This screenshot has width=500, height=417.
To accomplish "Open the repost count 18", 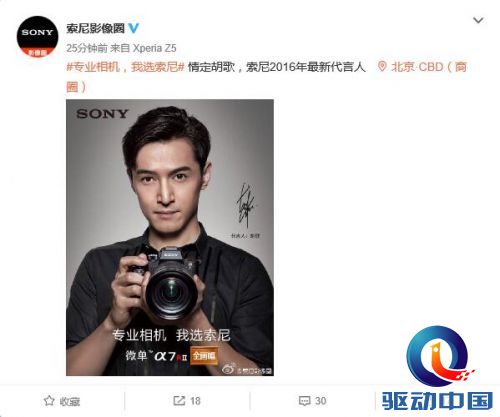I will 195,401.
